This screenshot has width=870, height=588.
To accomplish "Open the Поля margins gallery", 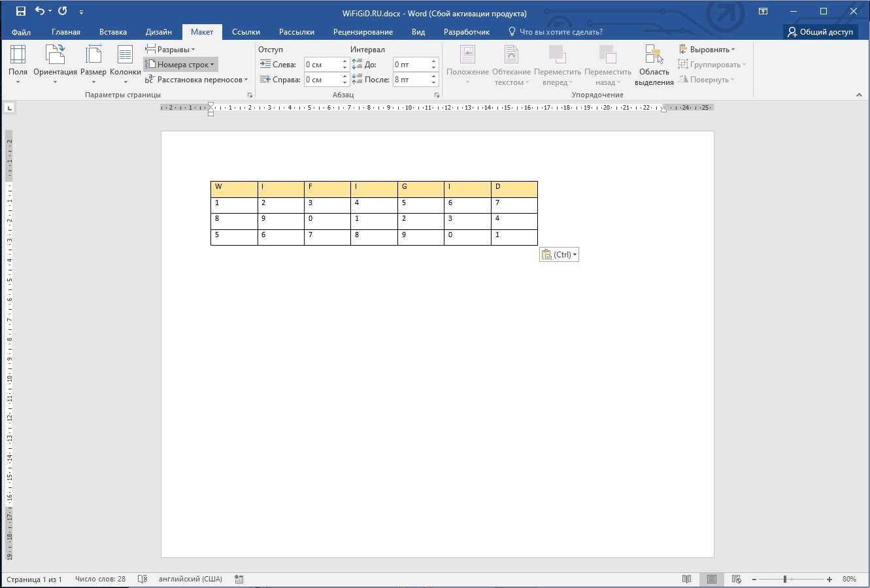I will pyautogui.click(x=18, y=65).
